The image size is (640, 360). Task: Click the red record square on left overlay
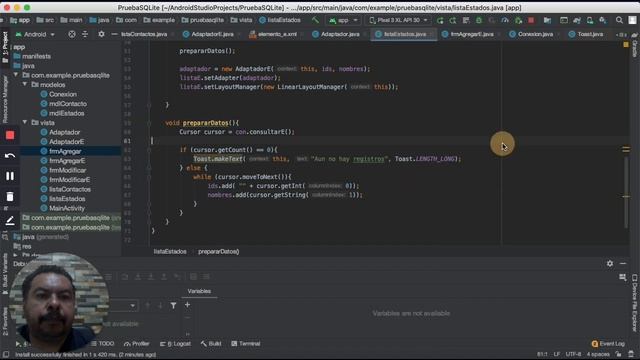10,135
